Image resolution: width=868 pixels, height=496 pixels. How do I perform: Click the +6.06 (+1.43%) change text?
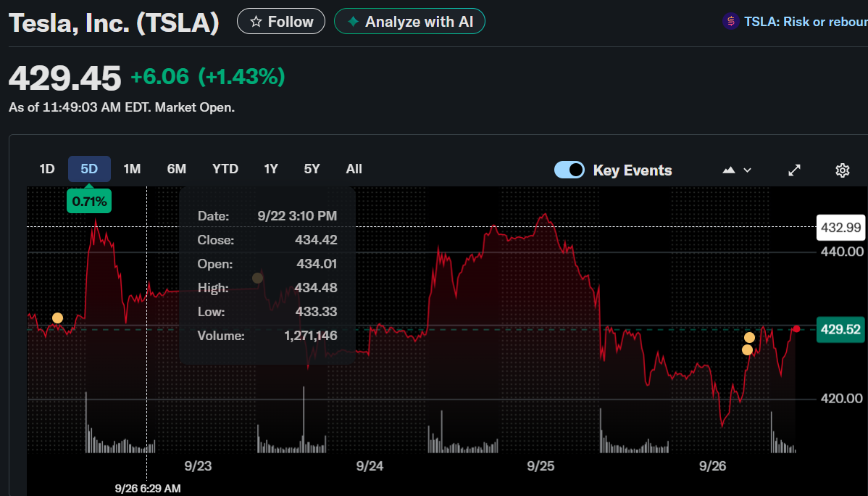click(x=208, y=76)
